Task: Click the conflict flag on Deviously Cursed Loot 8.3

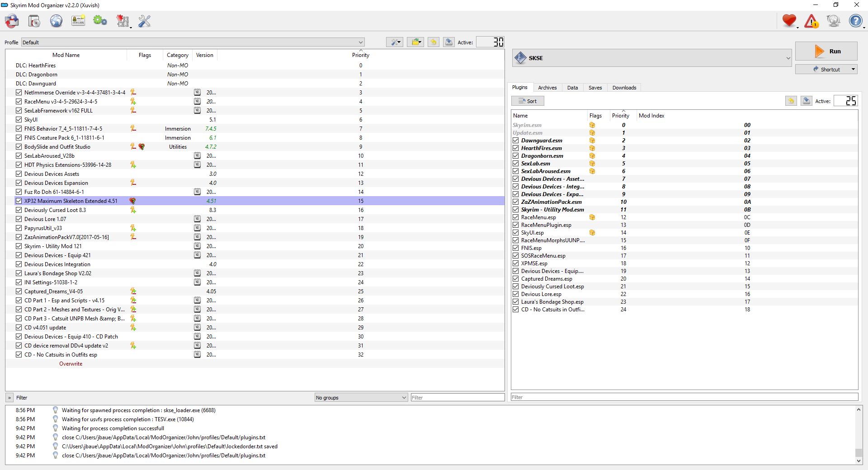Action: coord(133,210)
